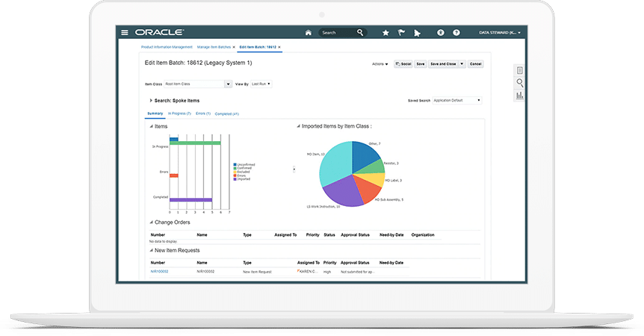644x336 pixels.
Task: Open the tasks panel document icon
Action: 519,71
